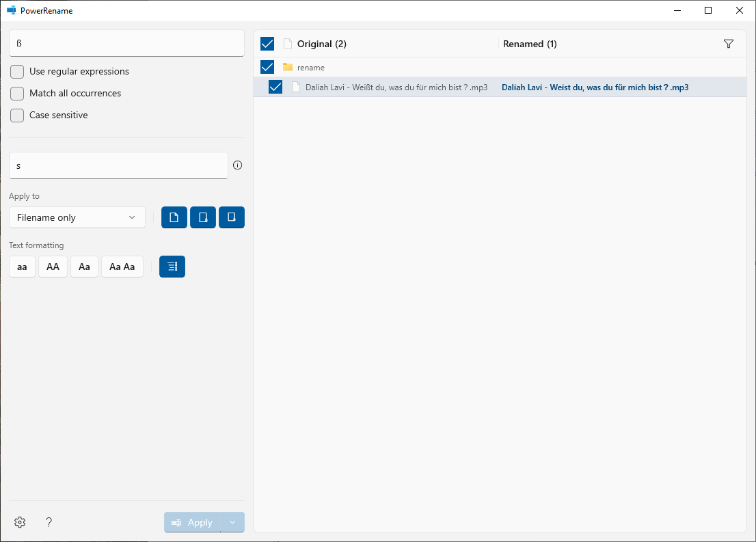The height and width of the screenshot is (542, 756).
Task: Turn on Case sensitive matching
Action: coord(16,115)
